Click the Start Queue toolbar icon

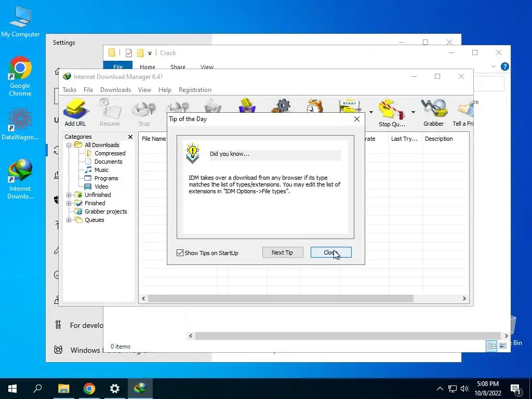tap(350, 106)
